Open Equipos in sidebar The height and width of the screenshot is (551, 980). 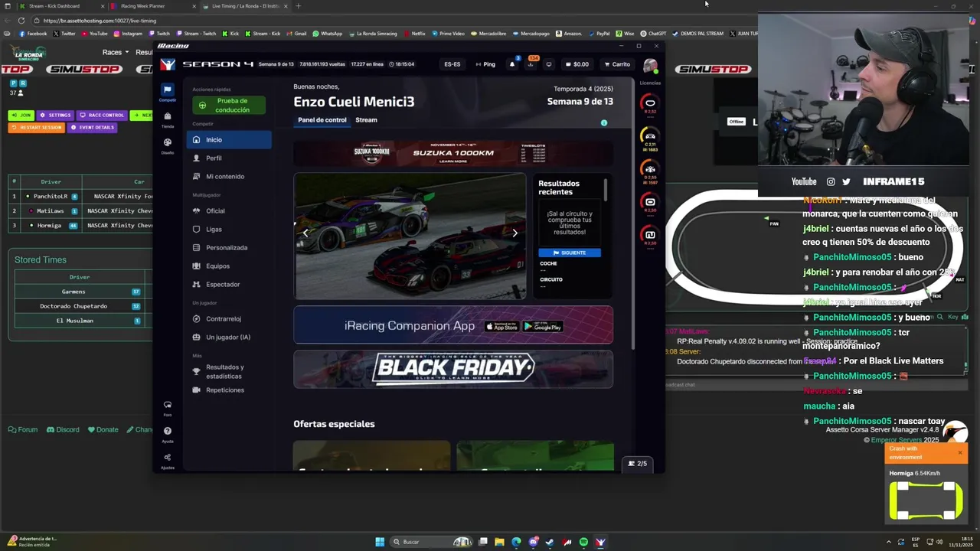coord(229,266)
